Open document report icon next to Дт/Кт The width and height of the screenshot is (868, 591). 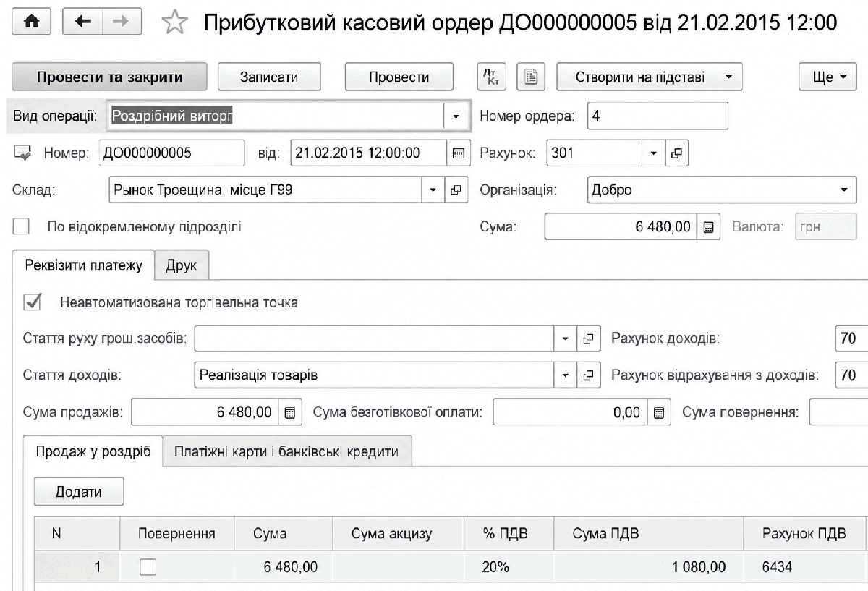[530, 77]
